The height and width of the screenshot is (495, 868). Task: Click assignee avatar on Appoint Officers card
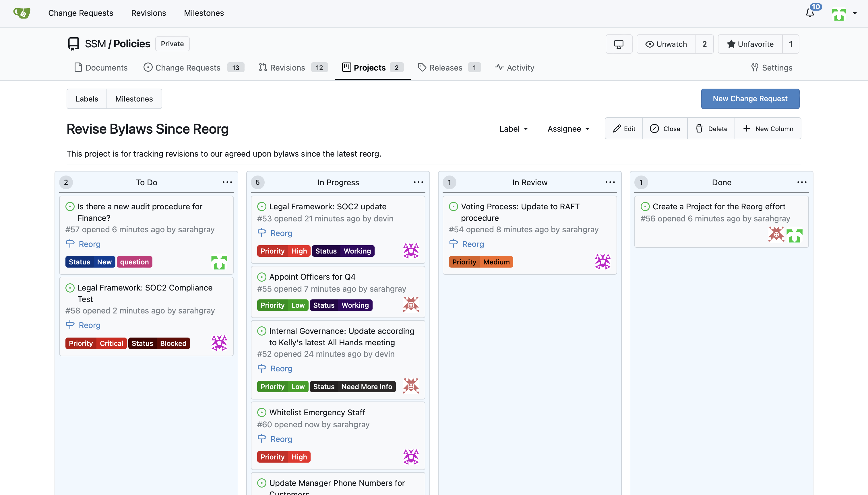[411, 305]
